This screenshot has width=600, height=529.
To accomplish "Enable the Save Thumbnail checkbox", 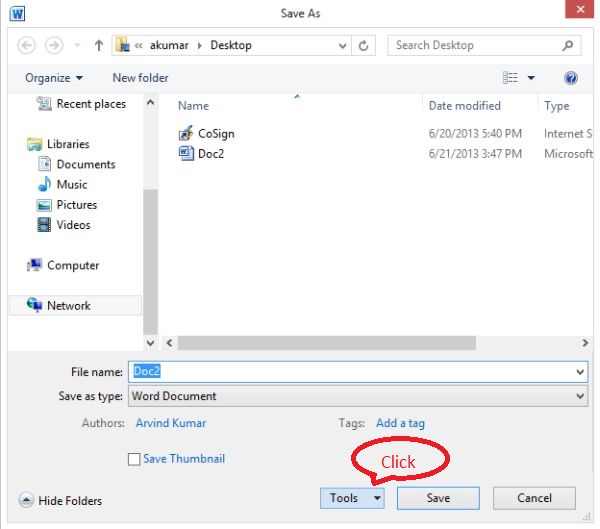I will (134, 459).
